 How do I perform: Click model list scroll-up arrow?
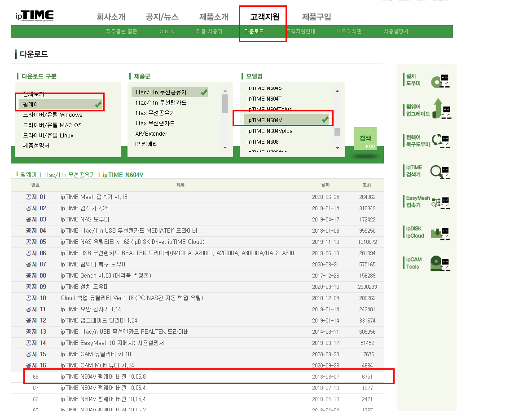pyautogui.click(x=337, y=91)
